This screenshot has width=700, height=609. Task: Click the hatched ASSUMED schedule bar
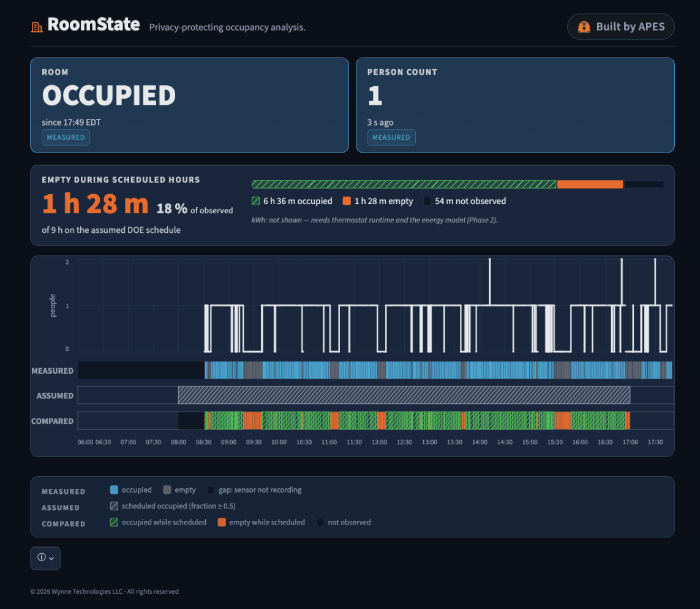(404, 395)
